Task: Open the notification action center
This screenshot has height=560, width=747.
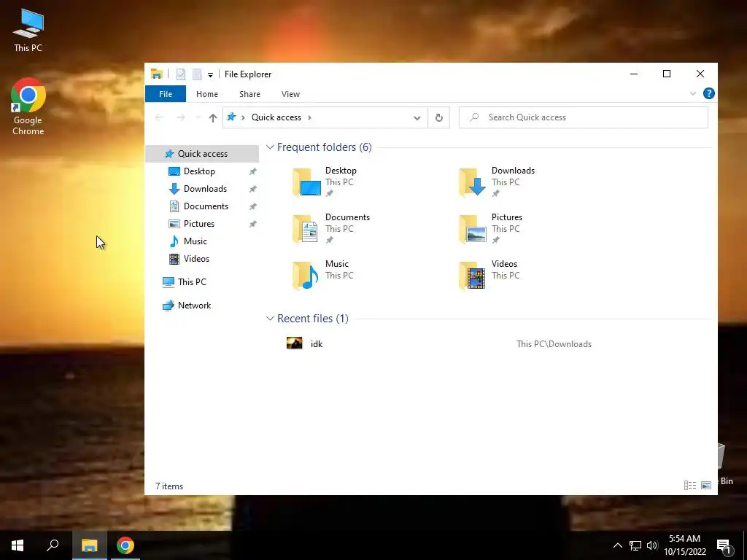Action: [x=724, y=545]
